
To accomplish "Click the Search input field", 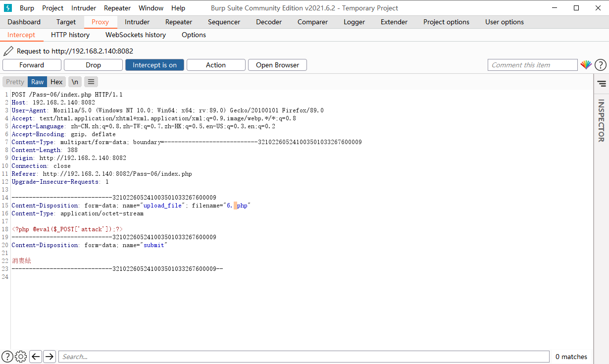I will pyautogui.click(x=304, y=357).
